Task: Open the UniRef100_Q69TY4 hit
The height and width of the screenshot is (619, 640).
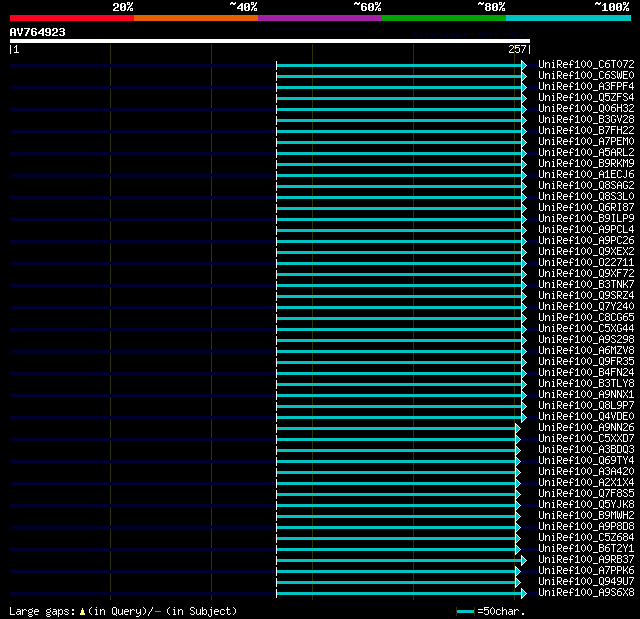Action: click(586, 461)
